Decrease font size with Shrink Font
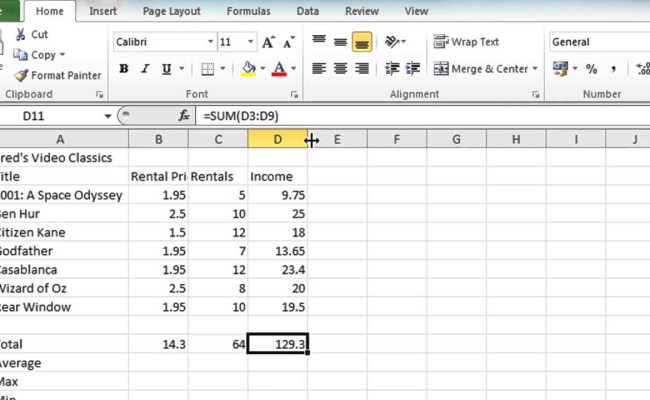Screen dimensions: 650x400 [289, 42]
